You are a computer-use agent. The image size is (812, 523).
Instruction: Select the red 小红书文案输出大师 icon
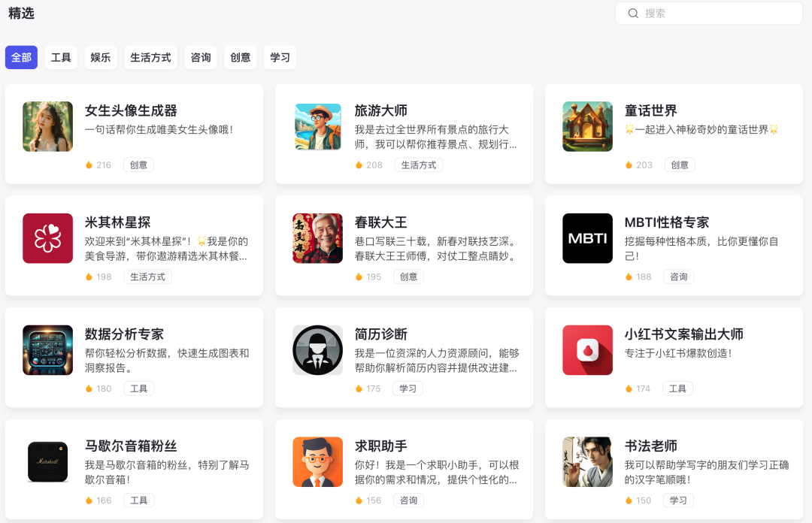point(587,350)
